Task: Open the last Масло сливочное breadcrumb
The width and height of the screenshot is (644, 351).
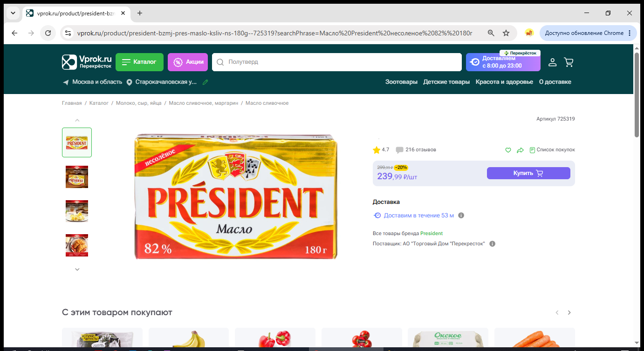Action: (x=267, y=103)
